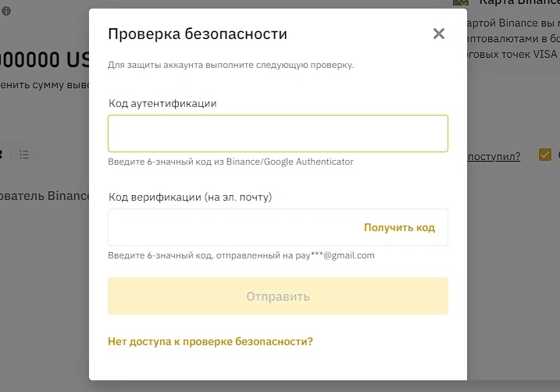Click "Для защиты аккаунта" instruction text
560x392 pixels.
point(230,65)
